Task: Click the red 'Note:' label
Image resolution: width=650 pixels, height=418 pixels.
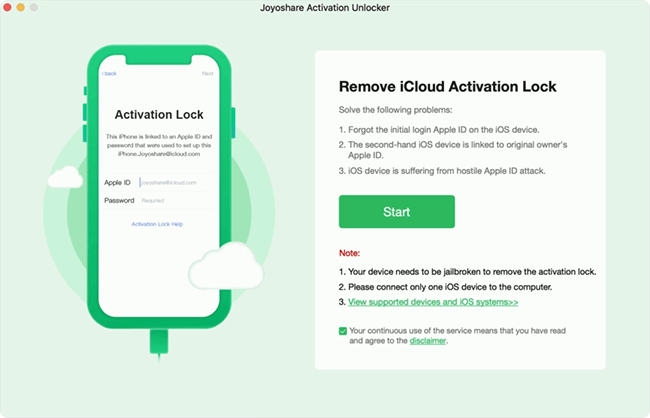Action: (349, 253)
